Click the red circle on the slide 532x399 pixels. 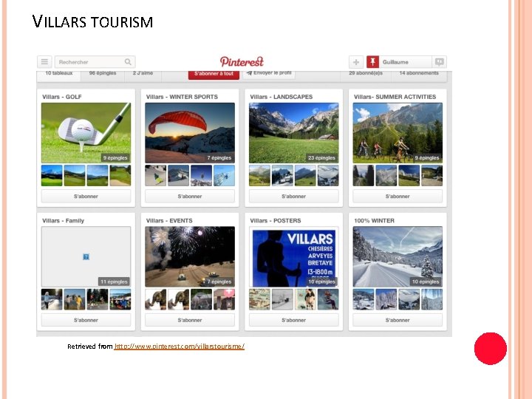click(491, 349)
